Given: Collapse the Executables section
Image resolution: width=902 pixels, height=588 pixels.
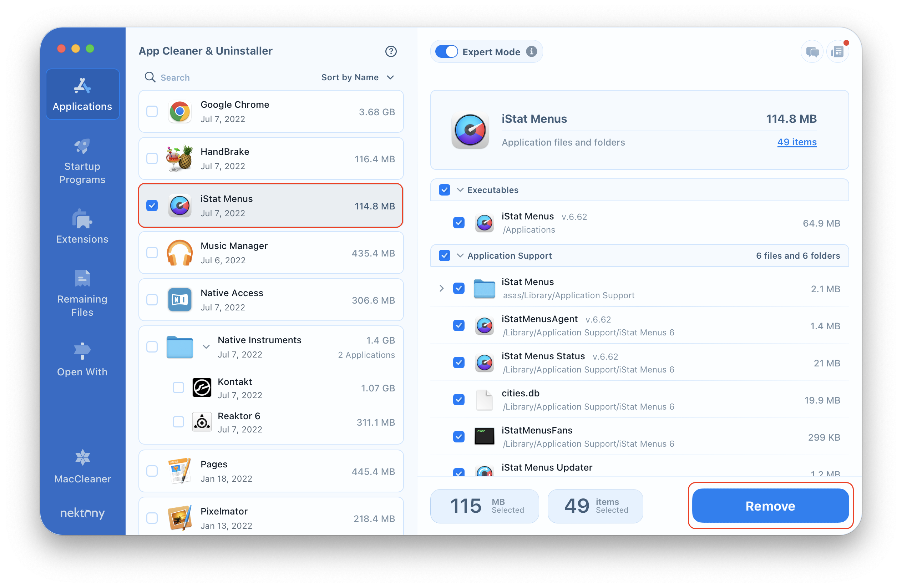Looking at the screenshot, I should (x=461, y=190).
